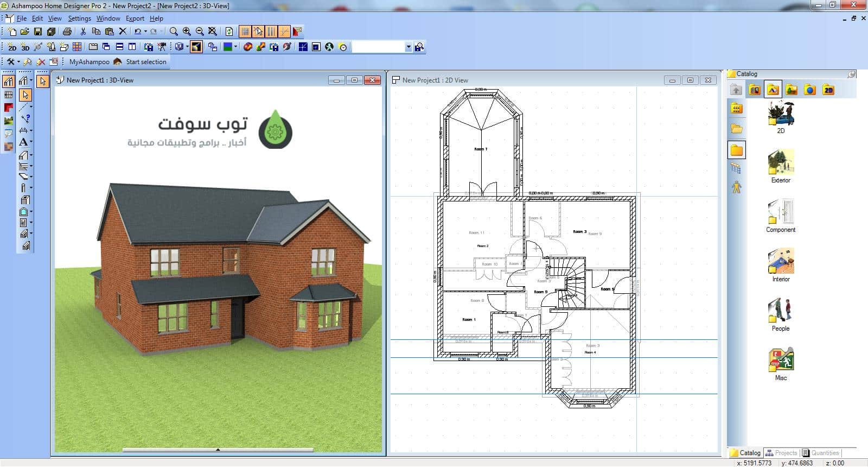The width and height of the screenshot is (868, 467).
Task: Click the Undo arrow icon
Action: [138, 31]
